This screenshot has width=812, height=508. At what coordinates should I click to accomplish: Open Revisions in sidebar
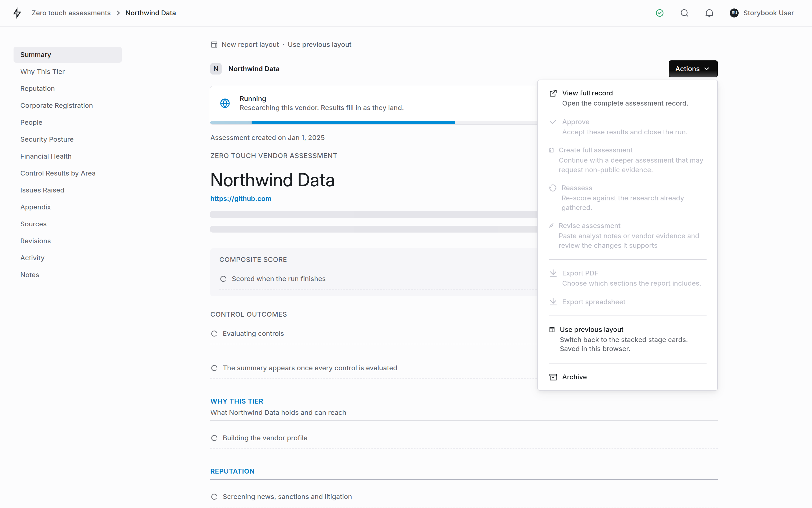pyautogui.click(x=67, y=241)
